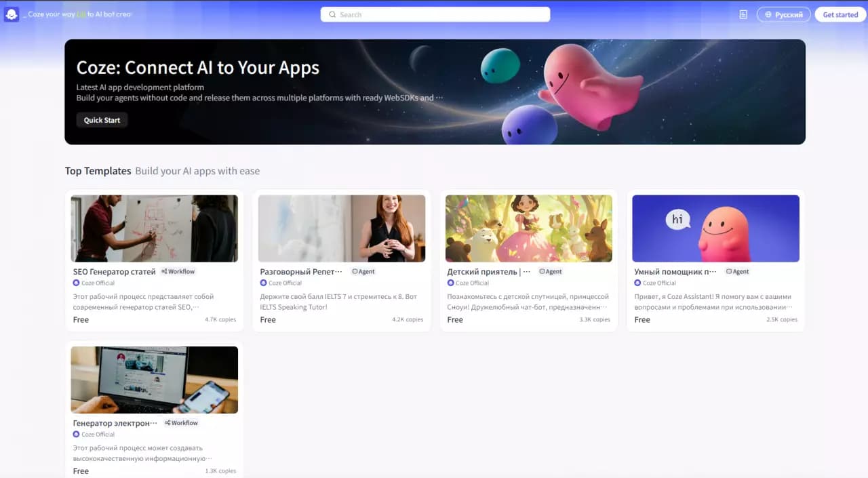
Task: Click Workflow tag icon on SEO Генератор статей
Action: [165, 271]
